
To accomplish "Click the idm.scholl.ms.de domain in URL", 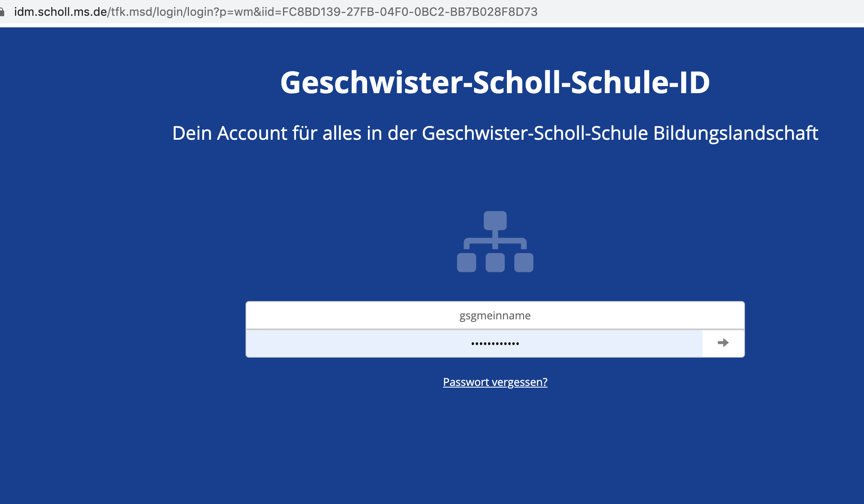I will coord(61,12).
